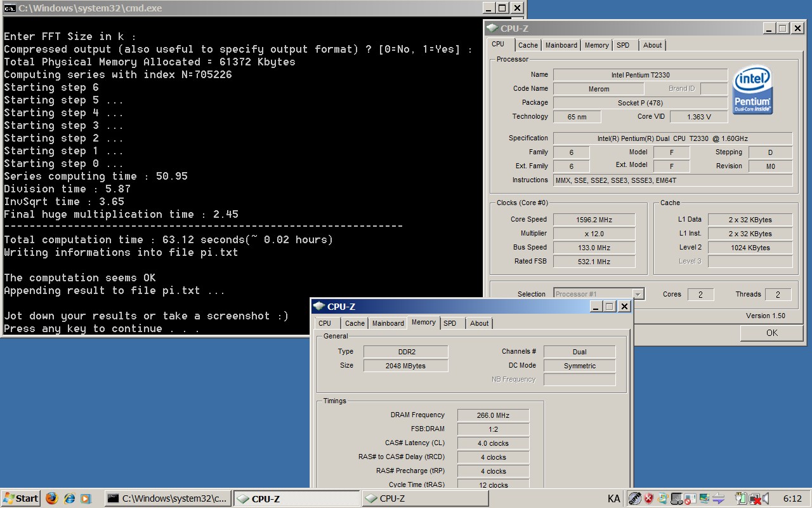Viewport: 812px width, 508px height.
Task: Click the DRAM Frequency value 266.0 MHz
Action: (x=493, y=415)
